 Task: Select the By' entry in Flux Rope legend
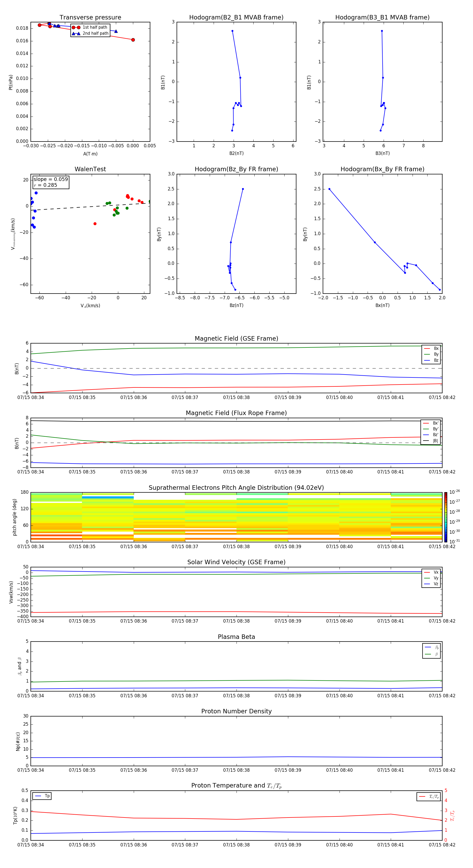pyautogui.click(x=431, y=429)
